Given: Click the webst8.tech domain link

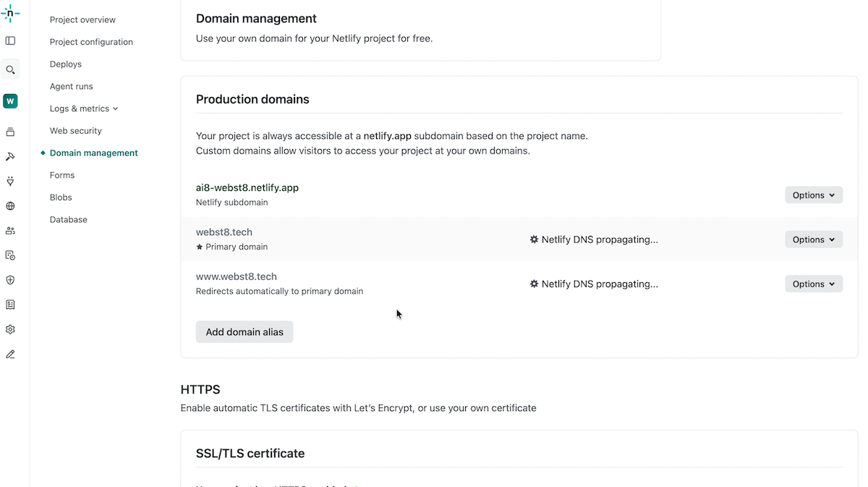Looking at the screenshot, I should point(224,232).
